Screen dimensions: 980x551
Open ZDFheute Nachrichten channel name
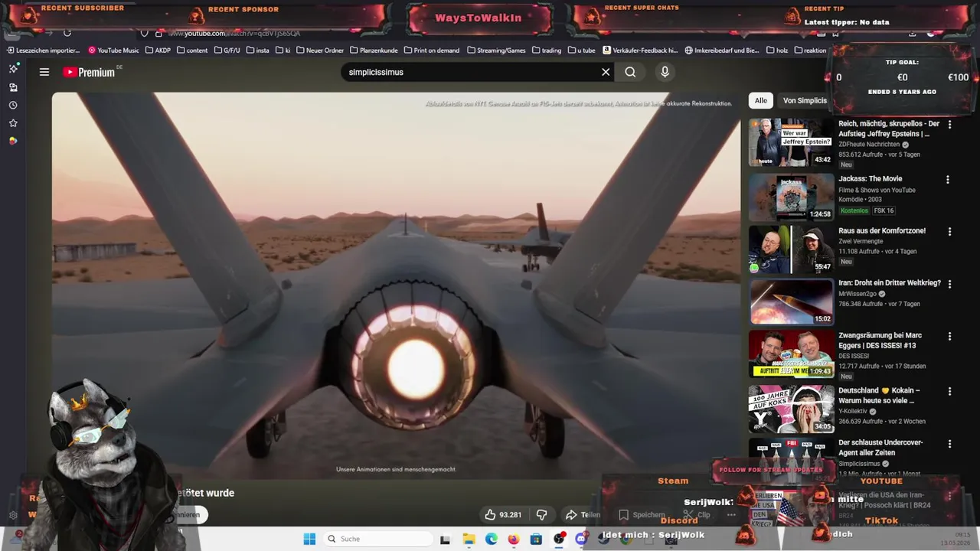click(870, 144)
